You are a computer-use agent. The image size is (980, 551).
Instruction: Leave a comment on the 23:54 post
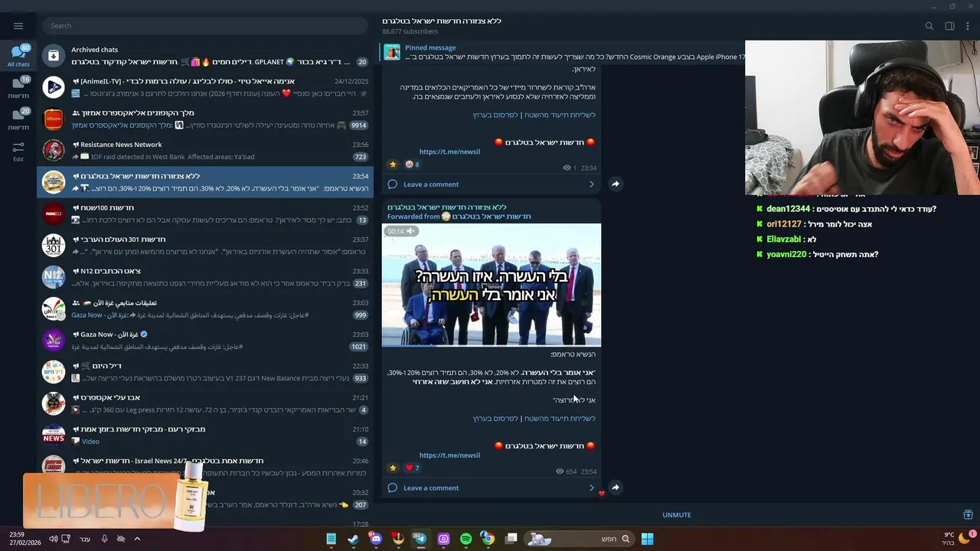click(431, 488)
